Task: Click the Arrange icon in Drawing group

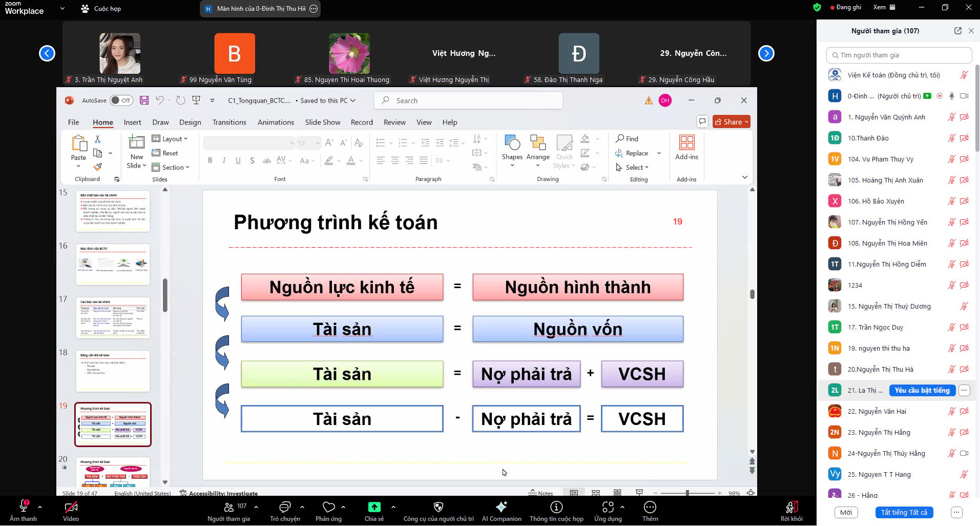Action: [538, 149]
